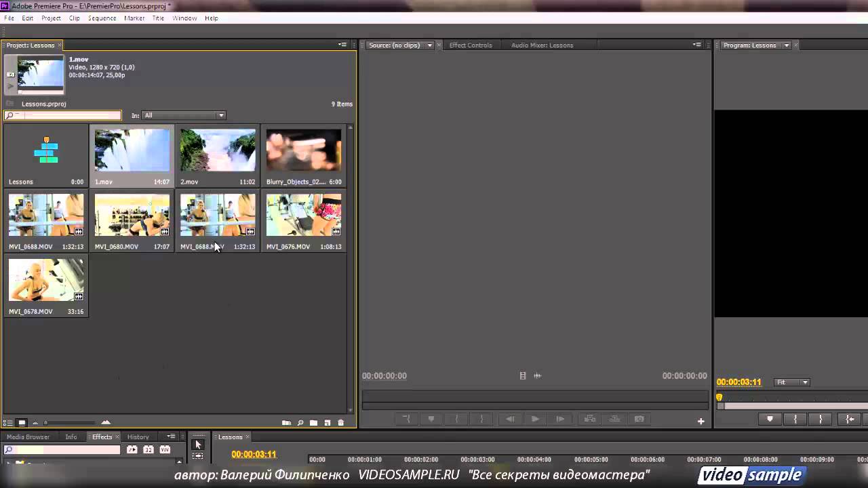Switch to the Media Browser tab

(x=28, y=437)
